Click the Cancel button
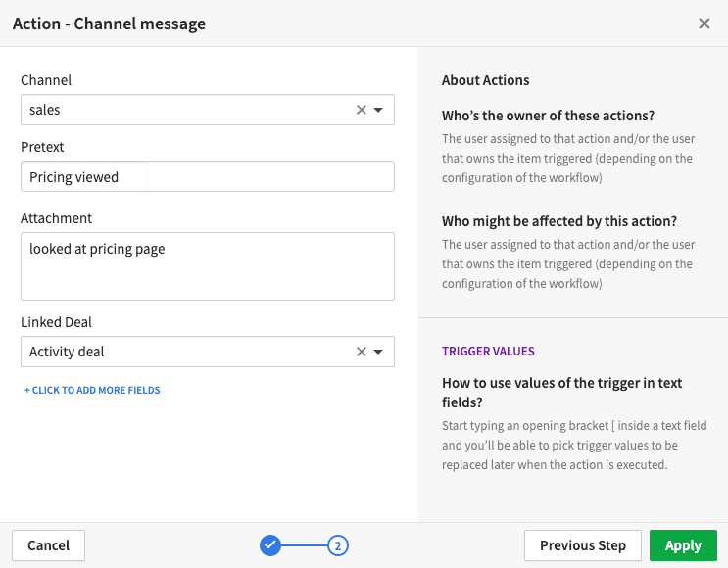 (48, 545)
